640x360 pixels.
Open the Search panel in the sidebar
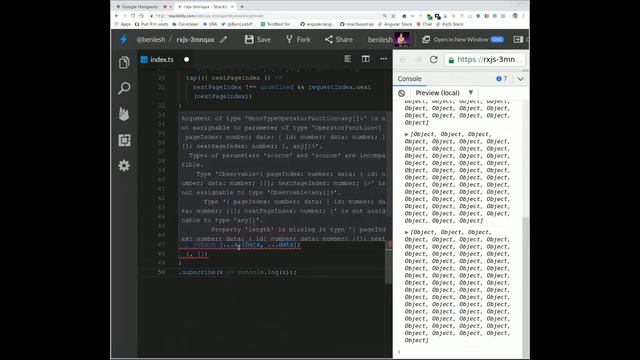coord(124,88)
